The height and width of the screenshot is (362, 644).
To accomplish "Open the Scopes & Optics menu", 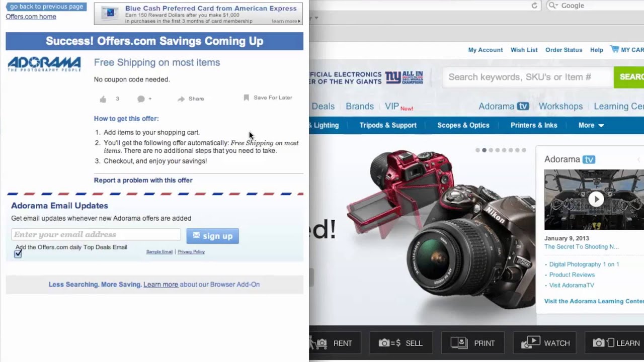I will click(x=463, y=125).
